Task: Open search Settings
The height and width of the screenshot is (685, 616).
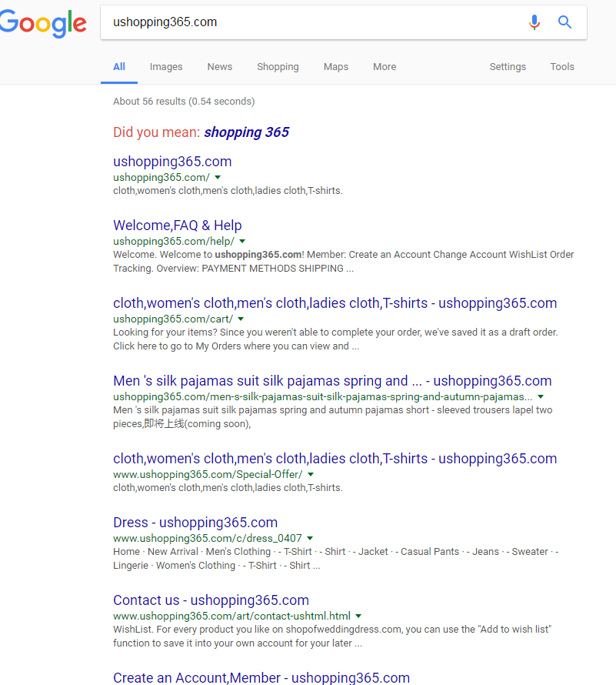Action: [x=508, y=67]
